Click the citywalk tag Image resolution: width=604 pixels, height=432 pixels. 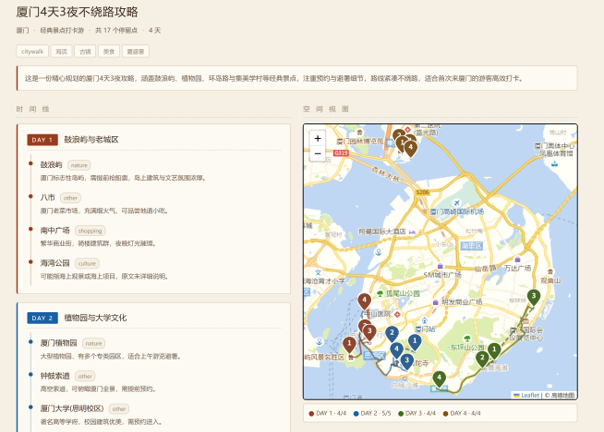pos(32,51)
